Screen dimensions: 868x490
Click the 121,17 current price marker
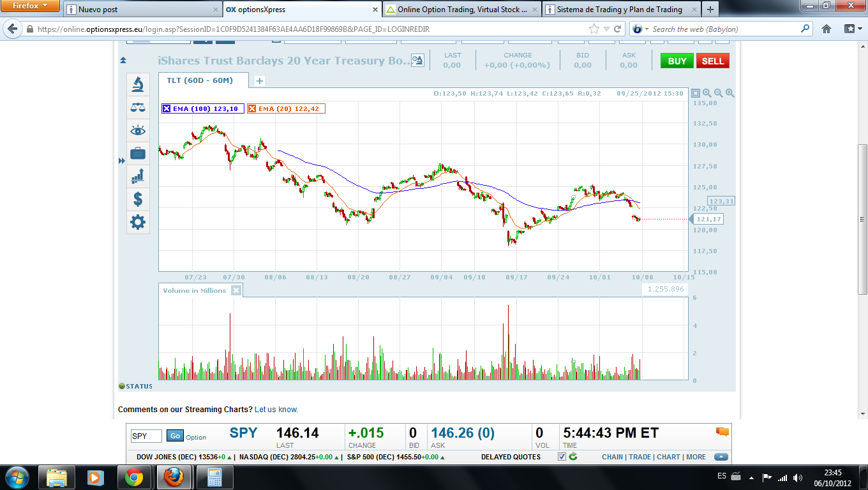(x=707, y=219)
